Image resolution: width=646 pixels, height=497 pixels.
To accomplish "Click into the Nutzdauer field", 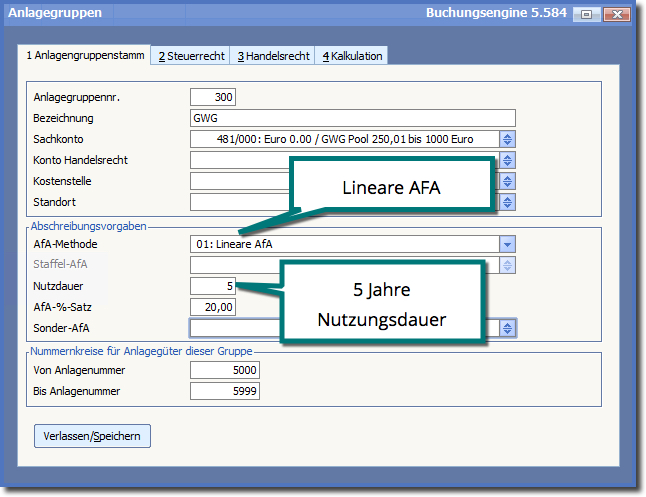I will click(x=212, y=286).
